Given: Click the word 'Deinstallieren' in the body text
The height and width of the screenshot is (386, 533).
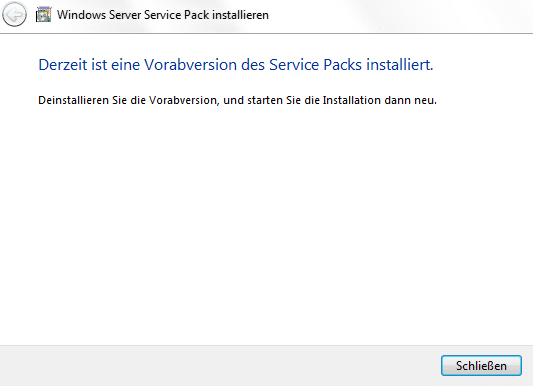Looking at the screenshot, I should click(73, 100).
